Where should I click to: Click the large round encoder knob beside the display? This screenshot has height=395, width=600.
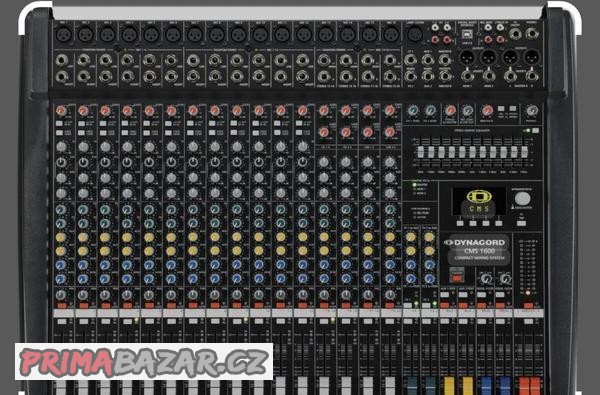[522, 199]
